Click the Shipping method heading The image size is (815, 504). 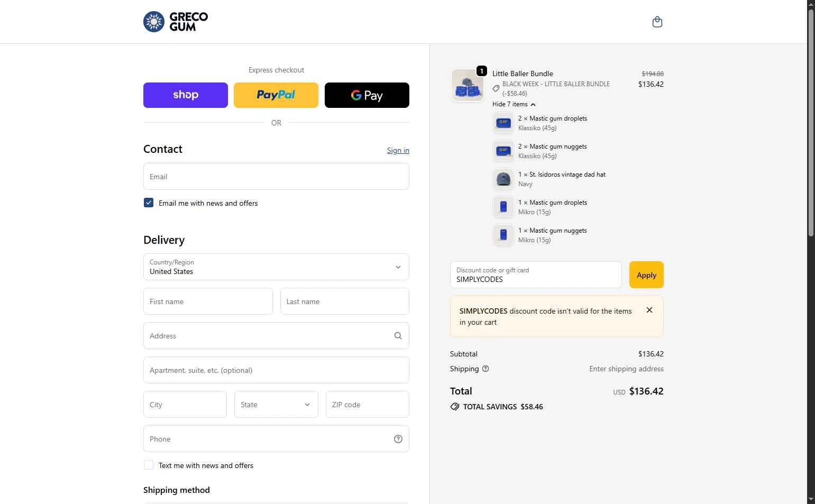click(177, 490)
